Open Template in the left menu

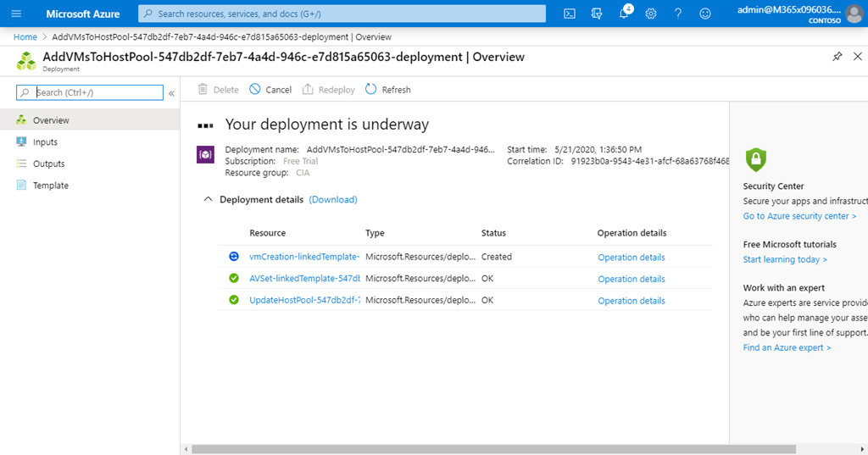pos(50,186)
